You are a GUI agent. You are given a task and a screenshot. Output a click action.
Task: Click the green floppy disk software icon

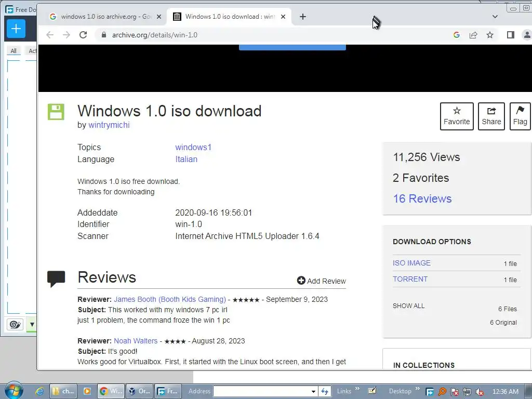pyautogui.click(x=56, y=112)
